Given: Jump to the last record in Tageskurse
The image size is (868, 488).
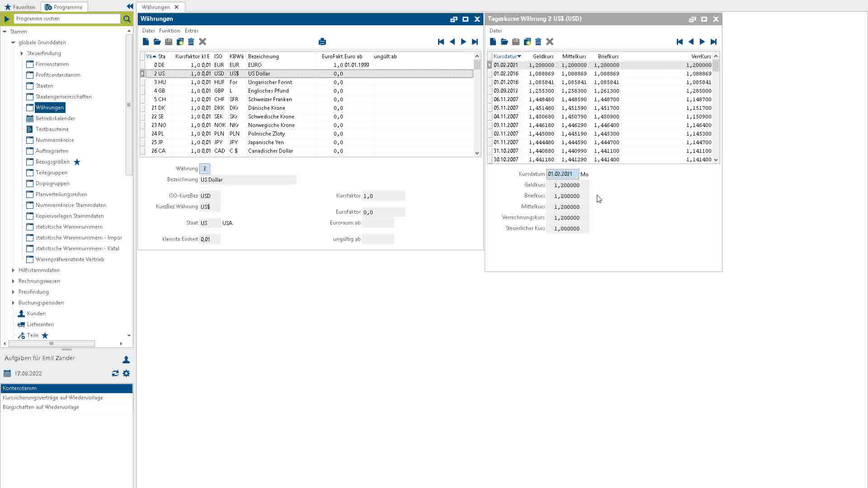Looking at the screenshot, I should pyautogui.click(x=713, y=42).
